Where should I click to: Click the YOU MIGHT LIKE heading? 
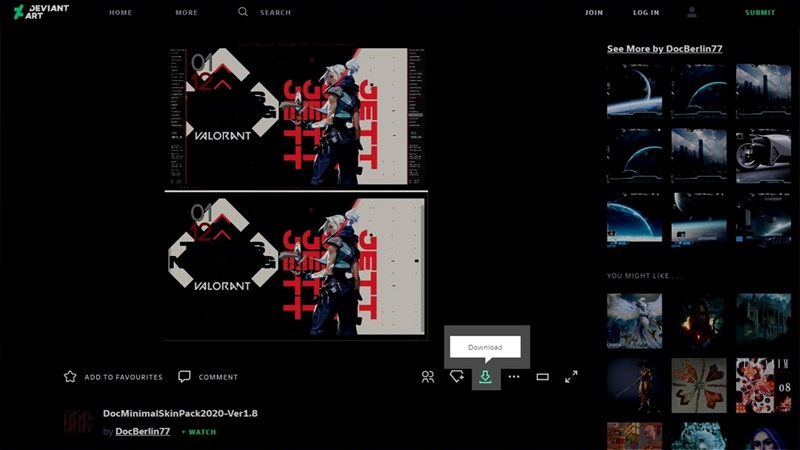click(645, 276)
